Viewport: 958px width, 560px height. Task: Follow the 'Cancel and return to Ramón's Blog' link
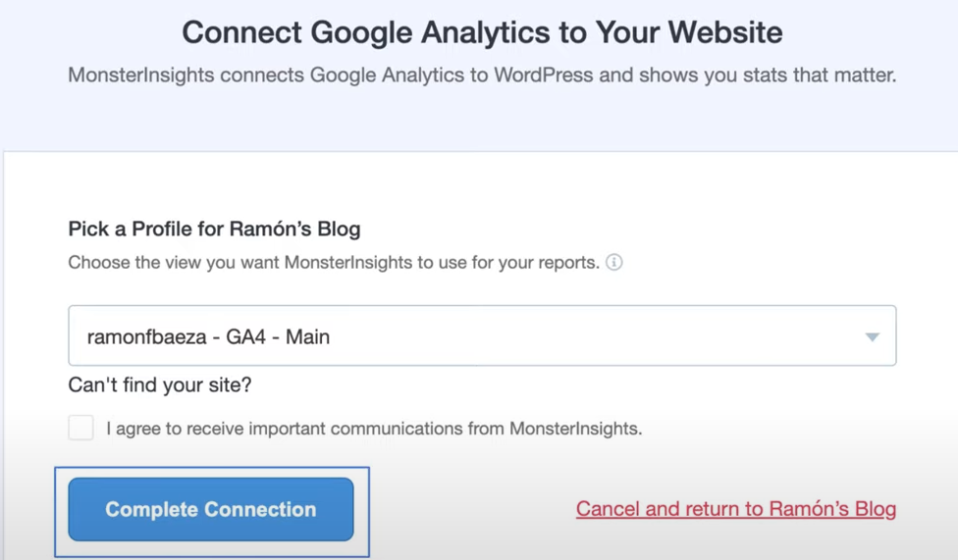[x=735, y=509]
